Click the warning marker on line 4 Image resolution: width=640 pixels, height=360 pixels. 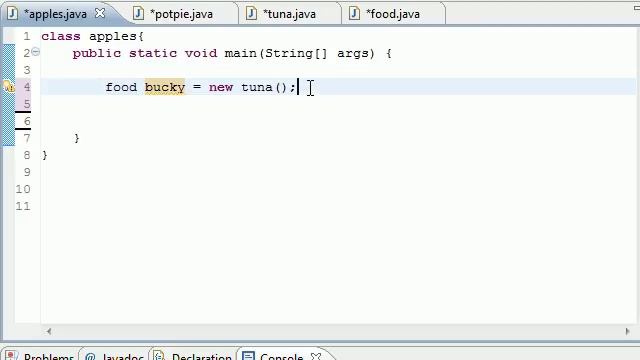(9, 87)
